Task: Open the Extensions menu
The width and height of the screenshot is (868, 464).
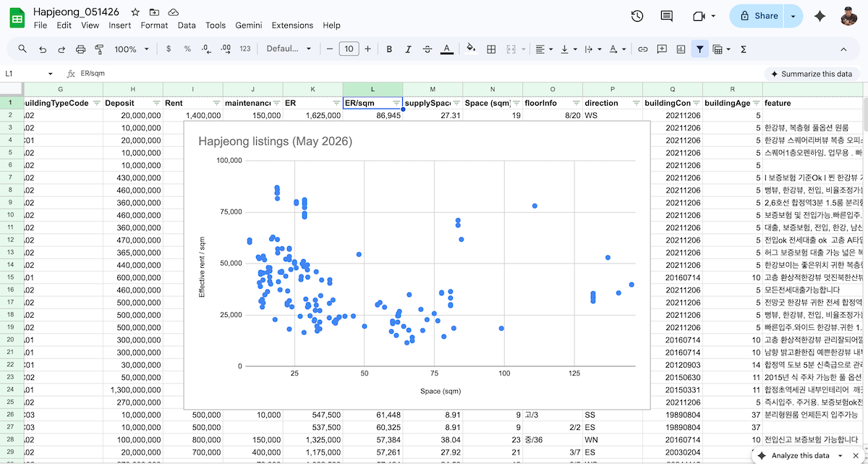Action: [292, 25]
